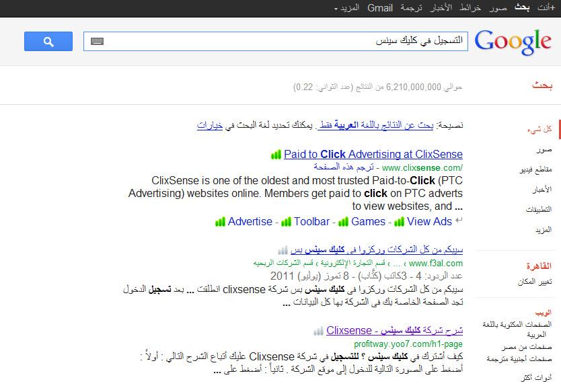The image size is (561, 392).
Task: Select صفحات من مصر filter
Action: pyautogui.click(x=527, y=348)
